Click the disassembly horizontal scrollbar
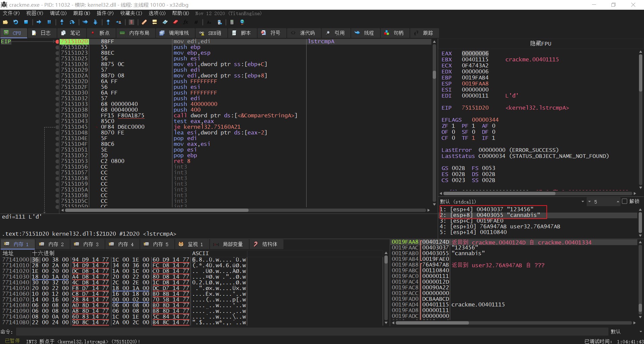Viewport: 644px width, 344px height. [157, 210]
